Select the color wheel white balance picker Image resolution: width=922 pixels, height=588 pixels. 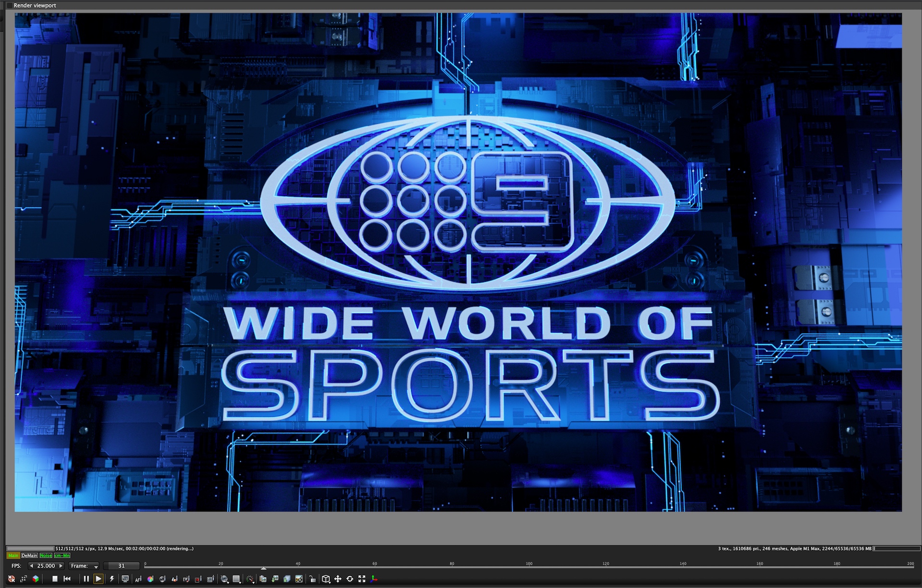tap(150, 579)
